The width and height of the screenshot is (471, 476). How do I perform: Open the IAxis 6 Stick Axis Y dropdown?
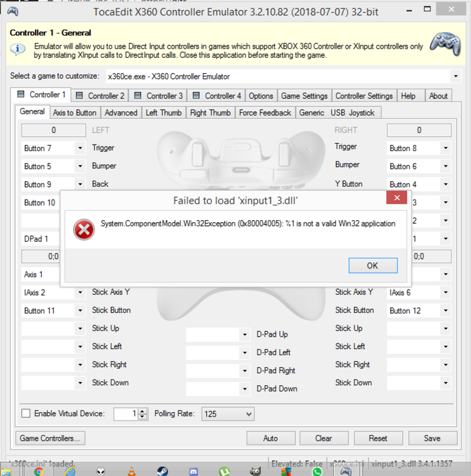(446, 293)
